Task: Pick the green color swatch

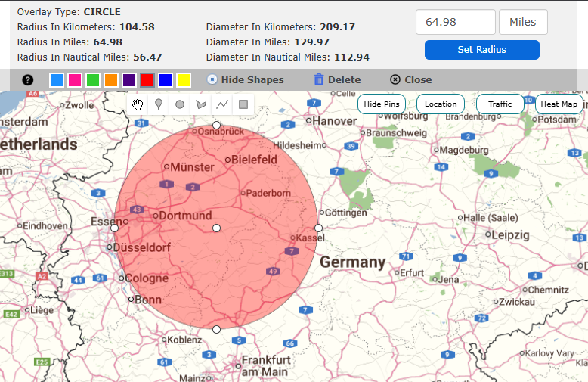Action: [x=93, y=80]
